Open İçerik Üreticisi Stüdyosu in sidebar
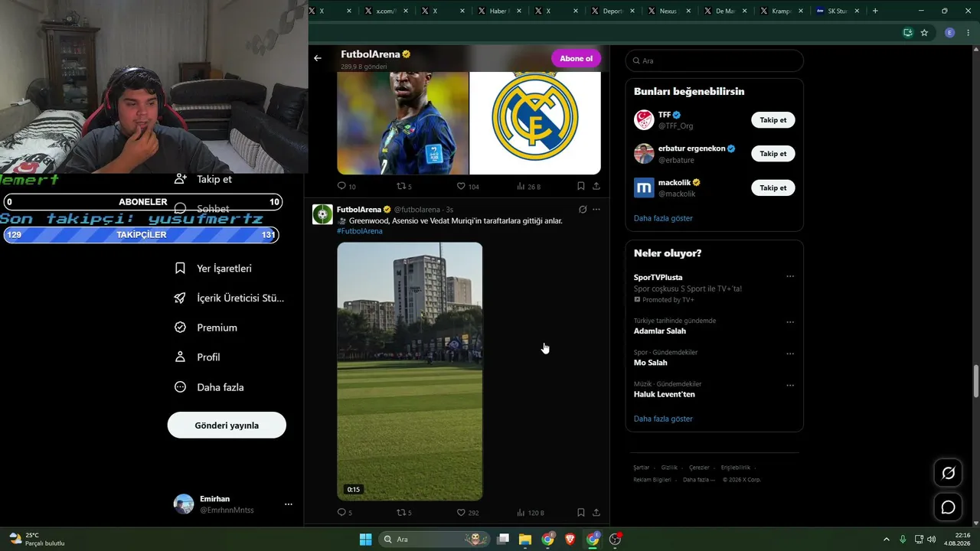 [230, 298]
